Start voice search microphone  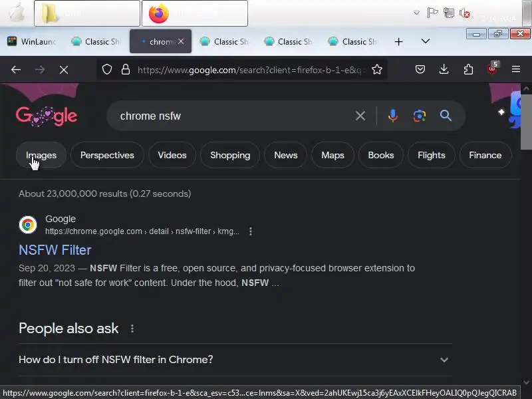(393, 116)
